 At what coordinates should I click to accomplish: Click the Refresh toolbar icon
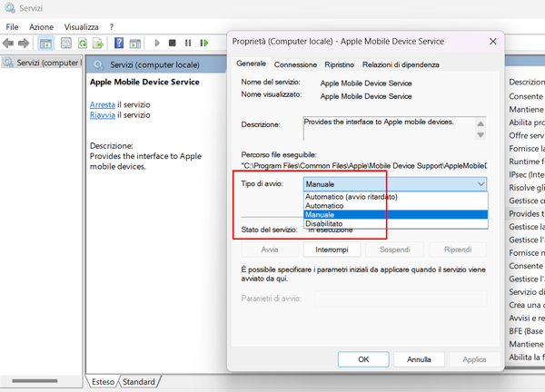83,43
